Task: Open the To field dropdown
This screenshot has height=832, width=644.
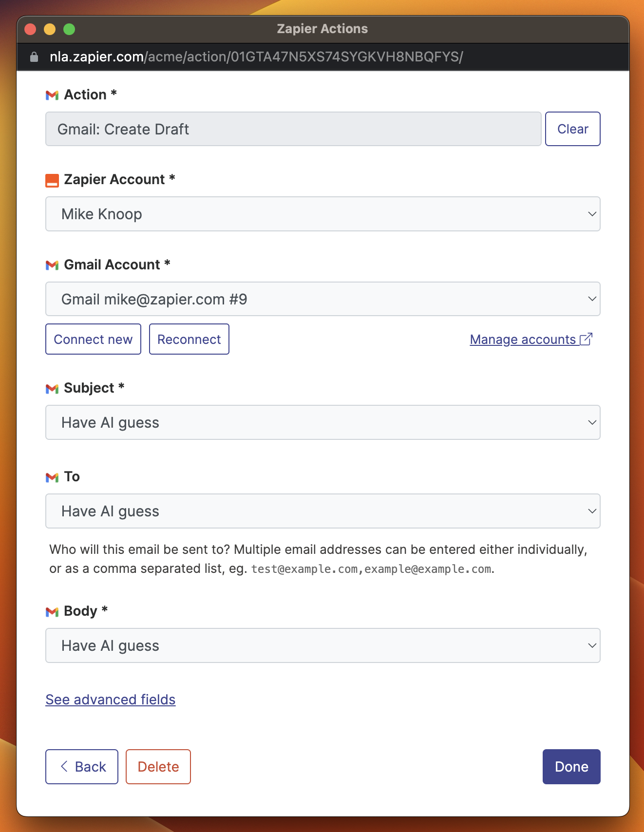Action: tap(322, 511)
